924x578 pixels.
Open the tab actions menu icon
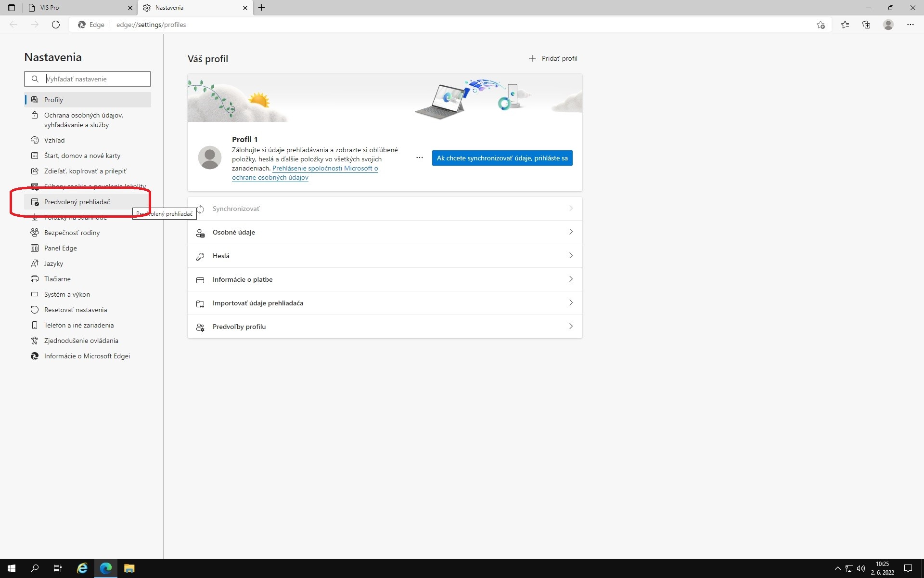click(x=12, y=8)
